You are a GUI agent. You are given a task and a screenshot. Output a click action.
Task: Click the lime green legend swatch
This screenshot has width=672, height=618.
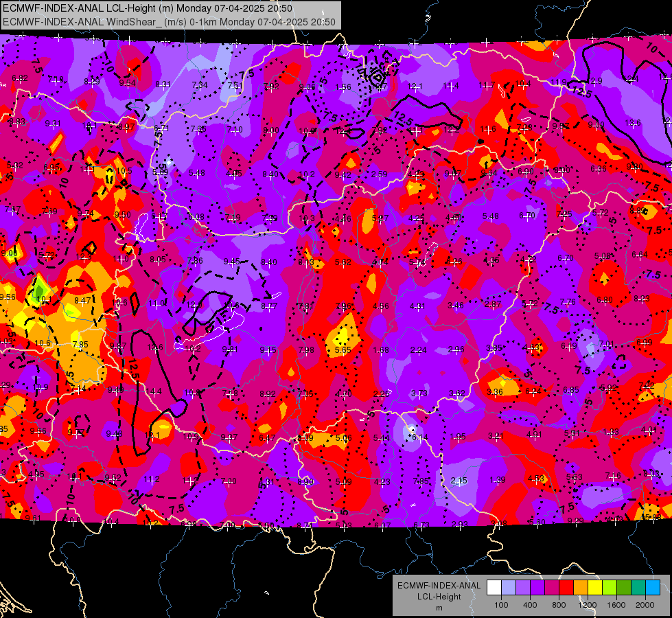610,588
